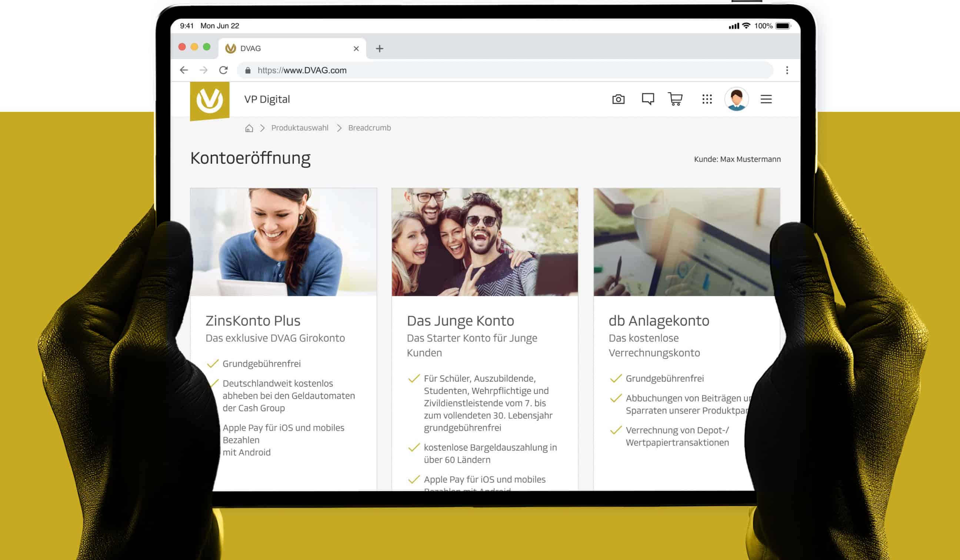Click checkmark beside Verrechnung von Depot-
Screen dimensions: 960x560
[x=616, y=430]
